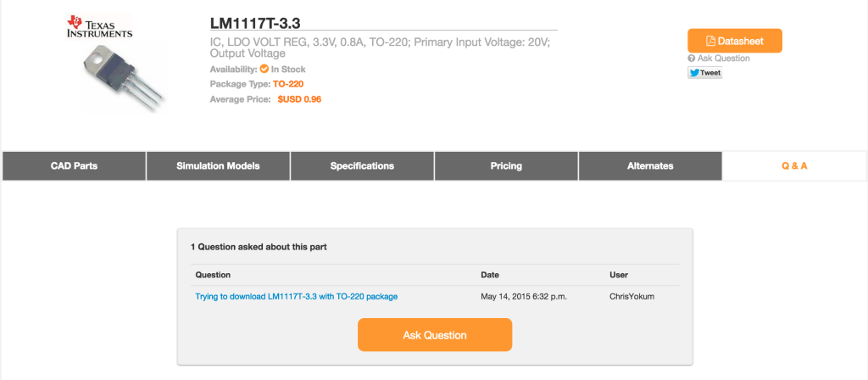Click the $USD 0.96 average price

coord(299,99)
